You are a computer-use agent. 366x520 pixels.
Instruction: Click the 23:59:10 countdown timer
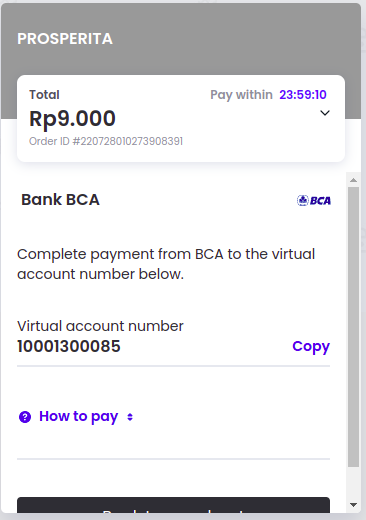(303, 95)
